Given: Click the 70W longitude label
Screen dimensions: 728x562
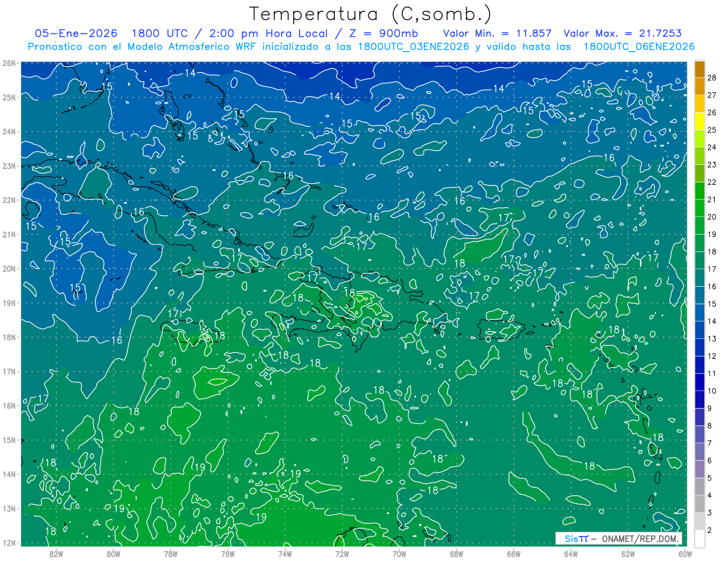Looking at the screenshot, I should tap(399, 553).
